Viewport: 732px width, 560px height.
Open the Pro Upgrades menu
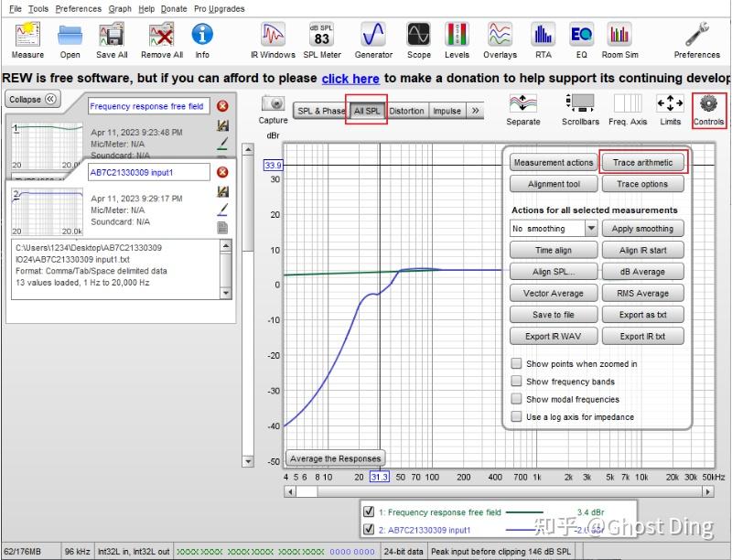tap(220, 9)
